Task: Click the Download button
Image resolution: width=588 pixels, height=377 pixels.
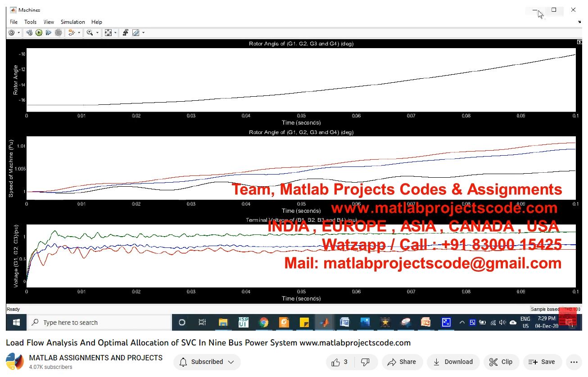Action: (x=453, y=362)
